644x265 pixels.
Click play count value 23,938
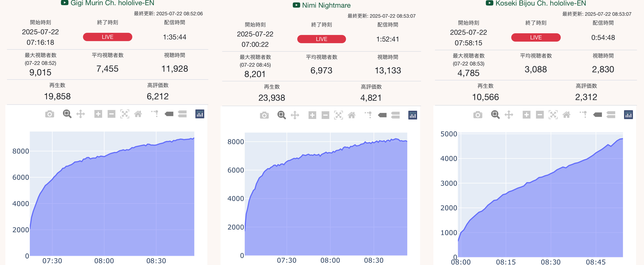point(272,98)
